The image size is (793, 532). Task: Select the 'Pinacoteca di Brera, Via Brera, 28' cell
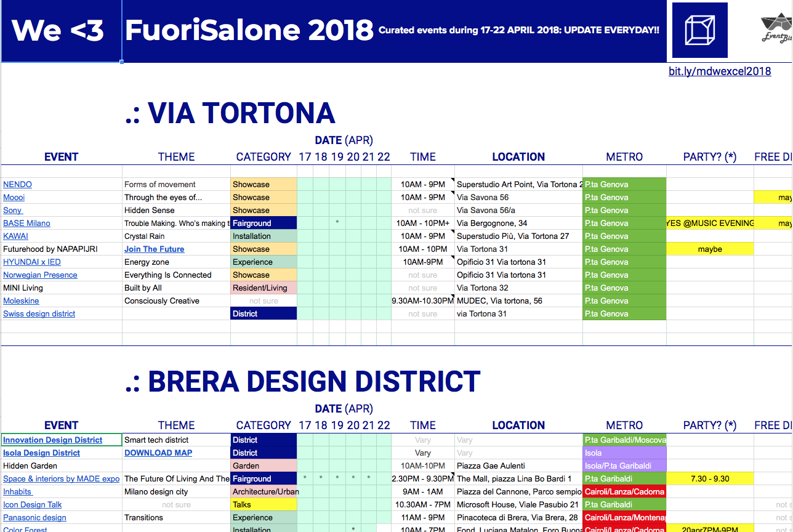518,517
